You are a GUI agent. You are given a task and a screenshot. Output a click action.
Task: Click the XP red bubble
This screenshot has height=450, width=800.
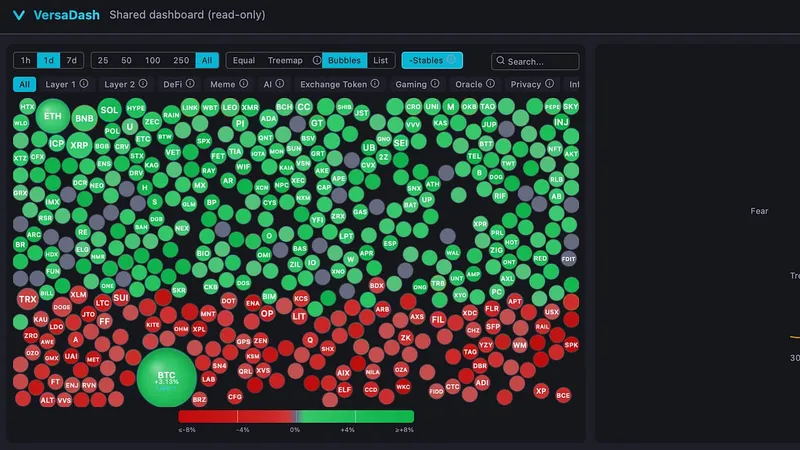(541, 391)
